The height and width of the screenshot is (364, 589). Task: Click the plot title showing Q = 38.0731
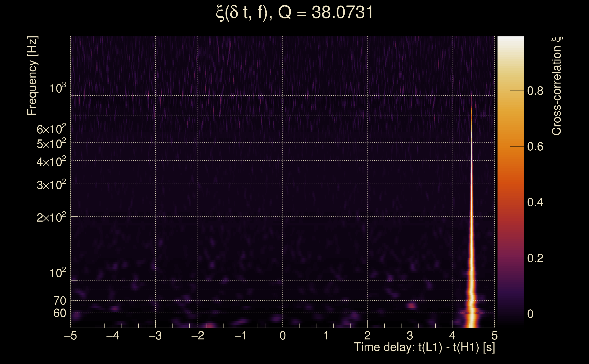click(294, 13)
